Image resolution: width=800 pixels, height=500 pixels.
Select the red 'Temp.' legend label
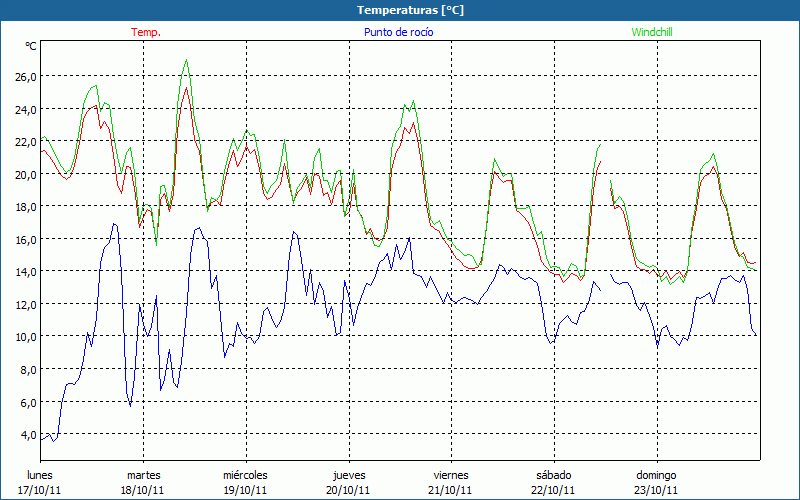145,32
